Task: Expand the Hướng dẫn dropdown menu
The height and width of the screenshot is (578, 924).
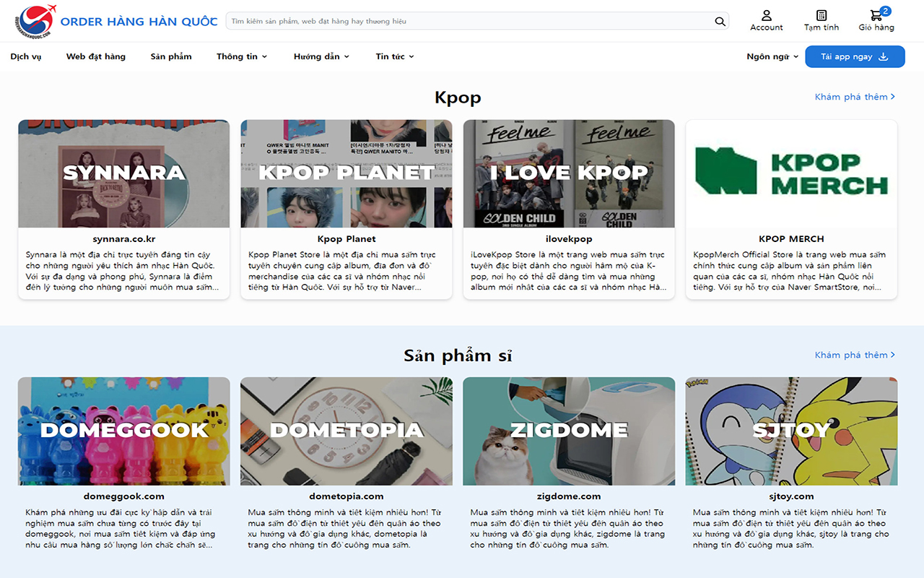Action: (321, 56)
